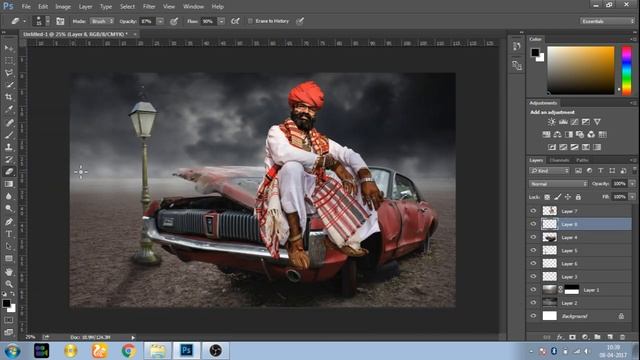
Task: Click tablet pressure for opacity button
Action: 174,21
